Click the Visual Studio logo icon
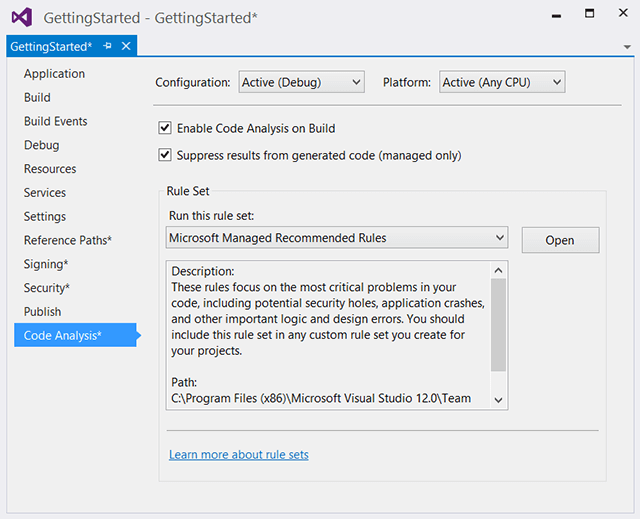Viewport: 640px width, 519px height. click(x=22, y=18)
